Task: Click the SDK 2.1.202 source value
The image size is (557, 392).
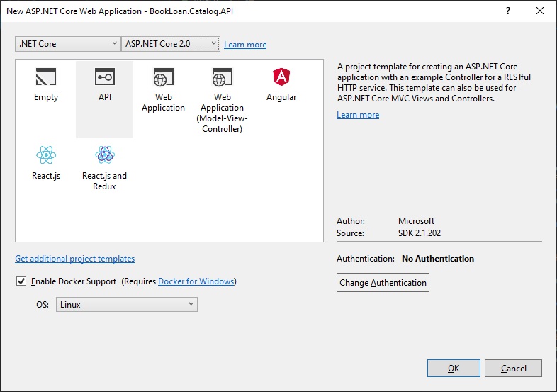Action: pyautogui.click(x=420, y=233)
